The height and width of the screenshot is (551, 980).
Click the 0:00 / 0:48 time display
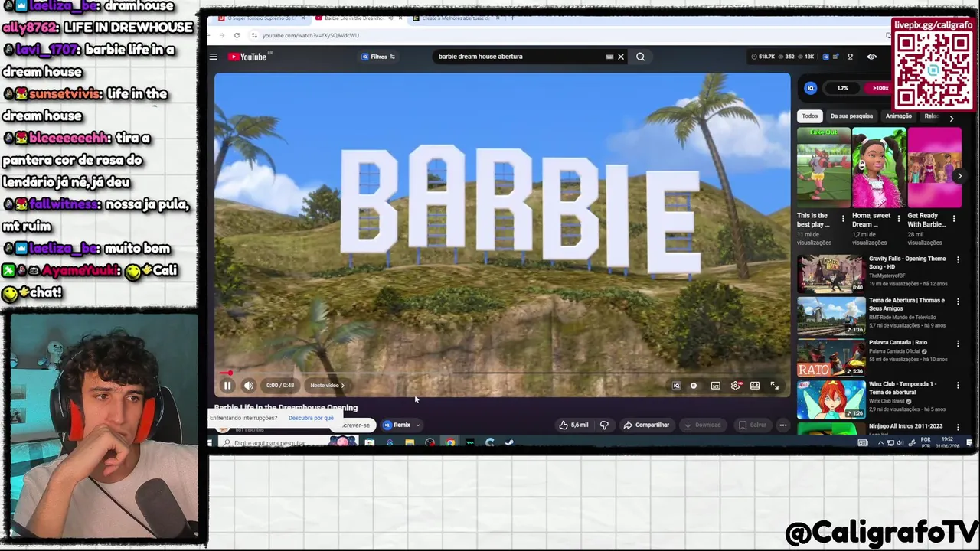pyautogui.click(x=279, y=386)
